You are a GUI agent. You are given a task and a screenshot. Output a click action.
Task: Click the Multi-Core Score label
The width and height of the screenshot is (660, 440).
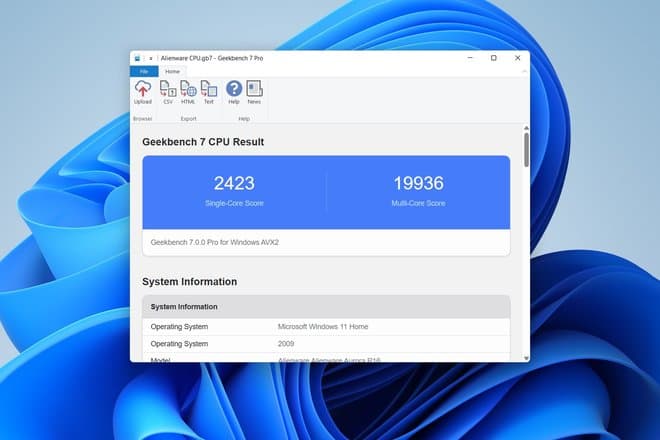(x=418, y=203)
